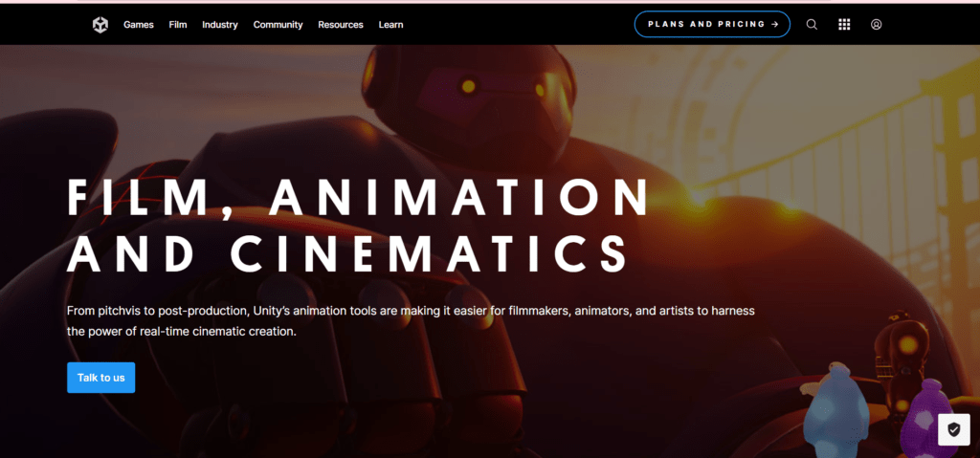Image resolution: width=980 pixels, height=458 pixels.
Task: Open the Industry menu
Action: (220, 25)
